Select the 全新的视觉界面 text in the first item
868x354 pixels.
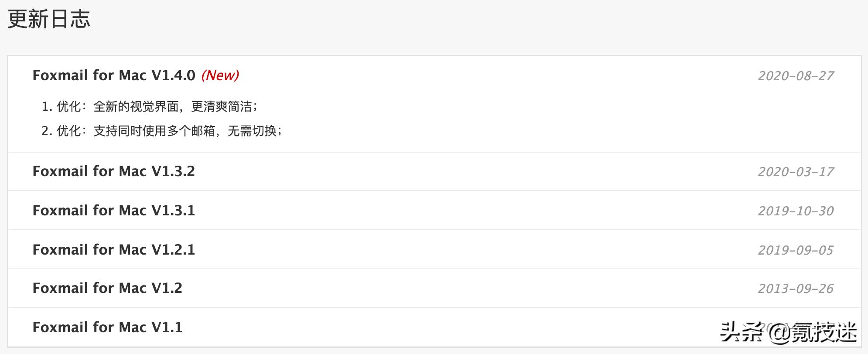(x=136, y=106)
